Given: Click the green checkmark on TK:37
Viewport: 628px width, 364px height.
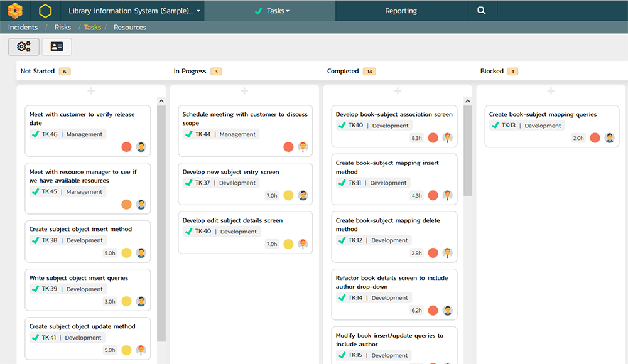Looking at the screenshot, I should pos(188,183).
